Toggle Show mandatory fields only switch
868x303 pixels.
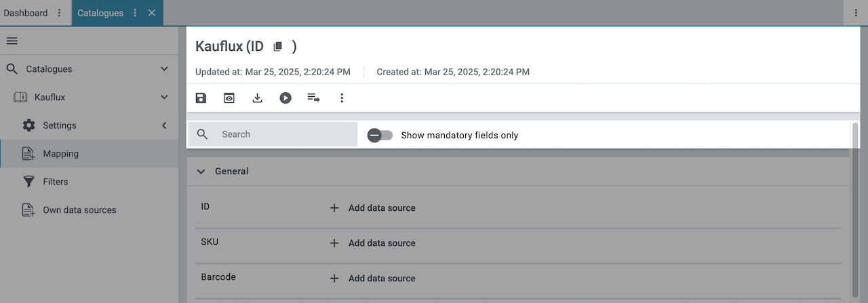point(380,135)
